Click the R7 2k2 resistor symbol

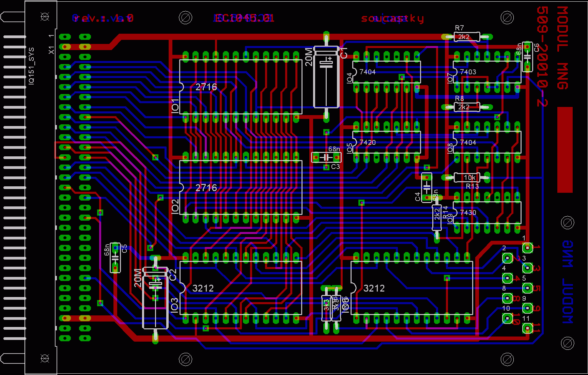467,37
